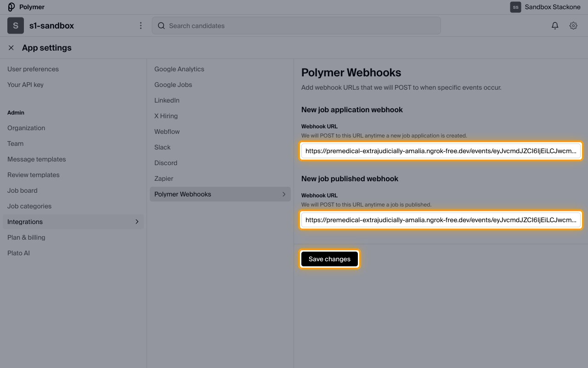Viewport: 588px width, 368px height.
Task: Open Webflow integration
Action: 167,132
